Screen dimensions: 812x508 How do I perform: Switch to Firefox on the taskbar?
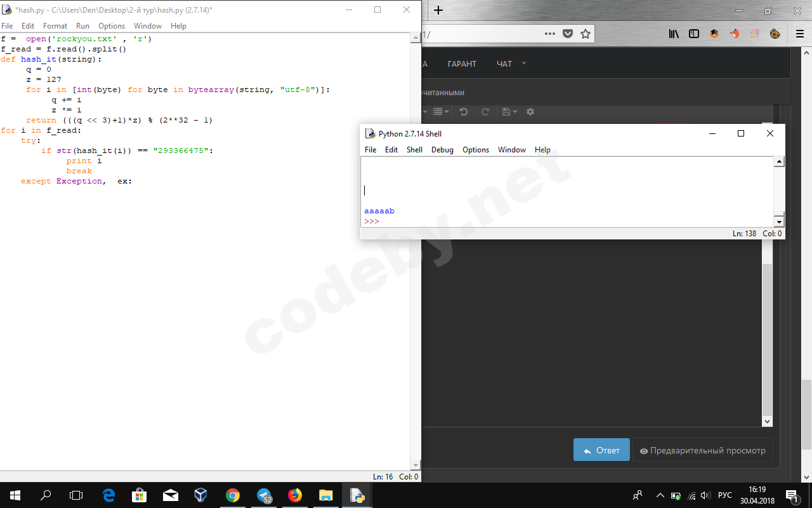295,495
